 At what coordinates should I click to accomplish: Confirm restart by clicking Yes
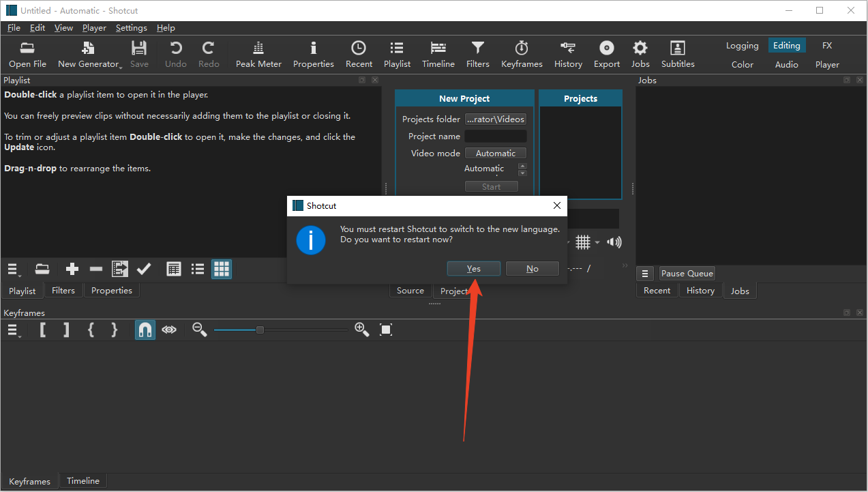point(473,269)
